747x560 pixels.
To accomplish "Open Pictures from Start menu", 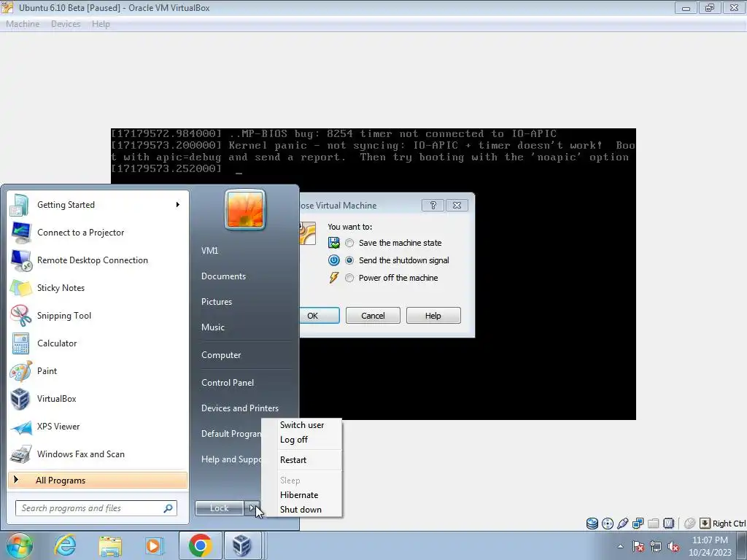I will [x=216, y=302].
